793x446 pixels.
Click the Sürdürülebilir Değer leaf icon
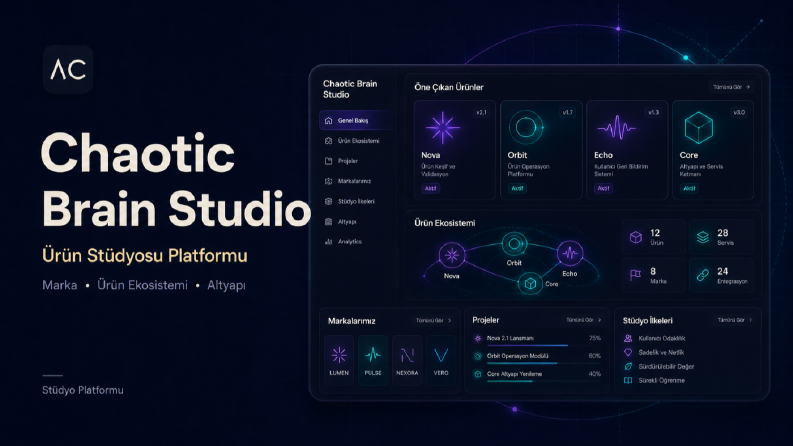click(628, 366)
